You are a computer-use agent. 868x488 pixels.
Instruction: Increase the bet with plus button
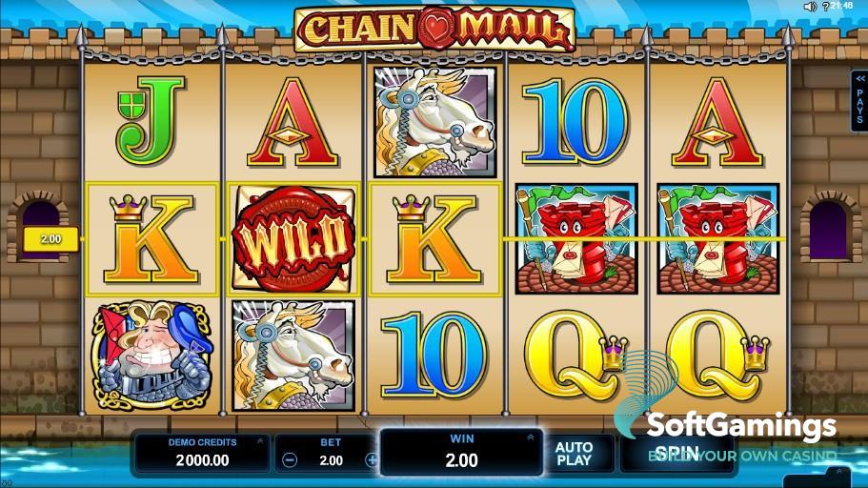click(x=372, y=459)
